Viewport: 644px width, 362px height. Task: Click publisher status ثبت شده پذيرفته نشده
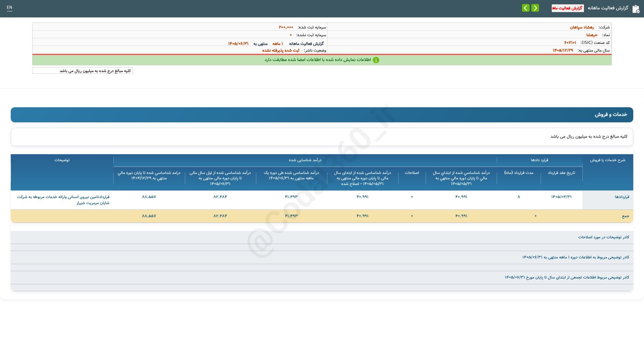281,50
